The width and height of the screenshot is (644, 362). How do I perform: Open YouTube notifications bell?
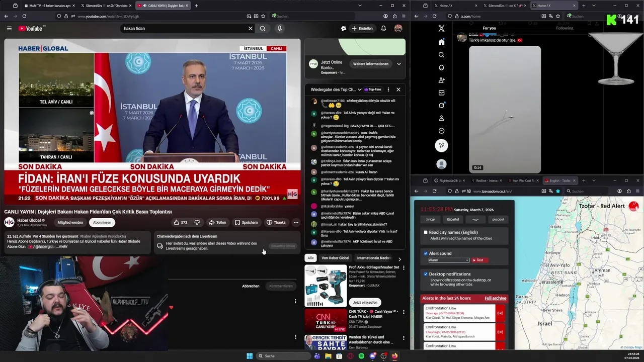pyautogui.click(x=383, y=29)
